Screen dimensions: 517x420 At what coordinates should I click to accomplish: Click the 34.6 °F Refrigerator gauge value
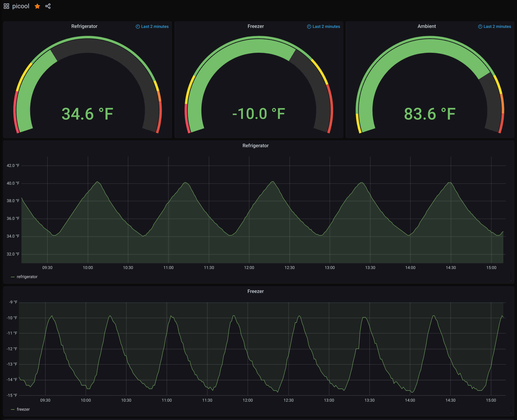[87, 114]
